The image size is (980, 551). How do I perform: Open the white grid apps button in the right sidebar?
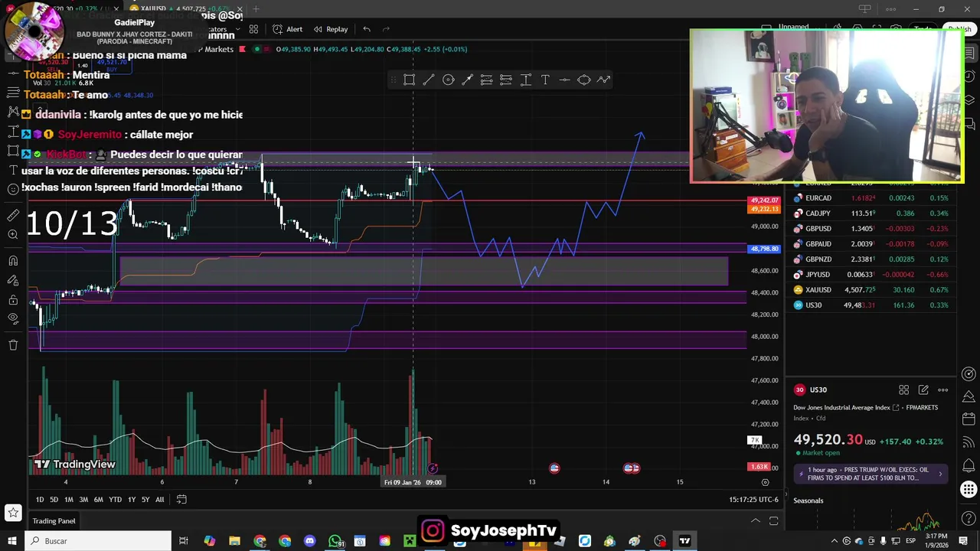pos(969,489)
